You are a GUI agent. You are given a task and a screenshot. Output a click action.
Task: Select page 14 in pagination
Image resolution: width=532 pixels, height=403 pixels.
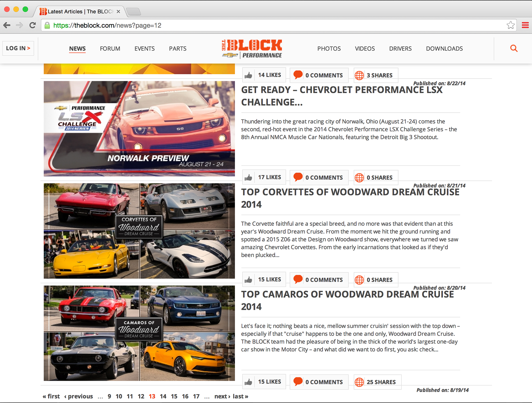pos(163,396)
